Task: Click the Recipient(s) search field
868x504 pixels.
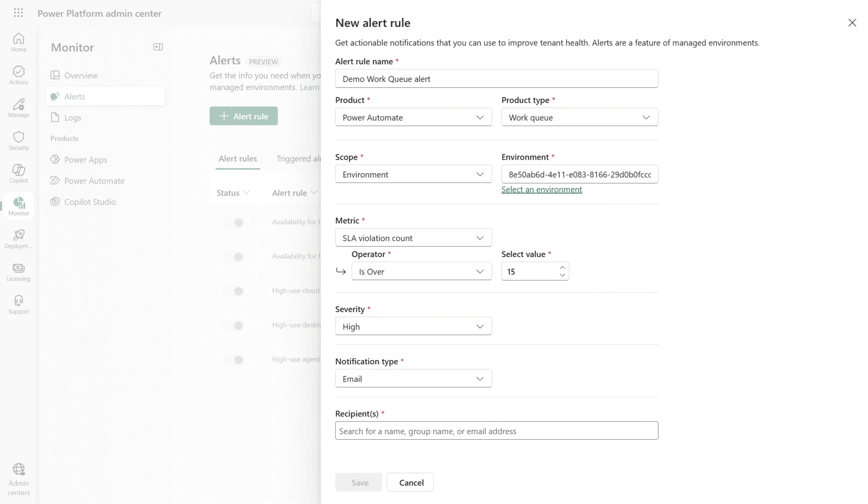Action: click(x=496, y=431)
